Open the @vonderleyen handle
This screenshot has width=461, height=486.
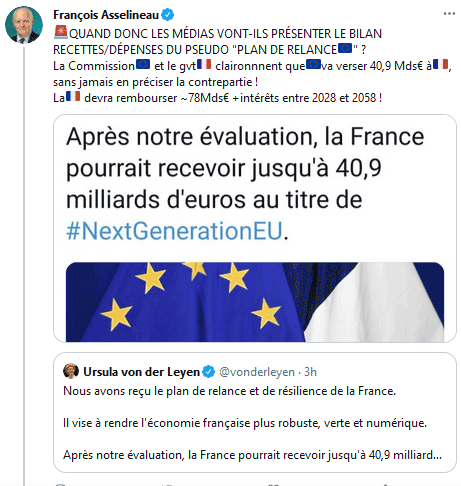257,372
